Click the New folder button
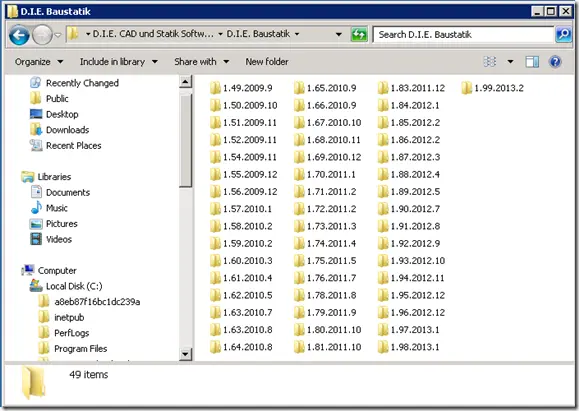Screen dimensions: 579x411 tap(267, 62)
